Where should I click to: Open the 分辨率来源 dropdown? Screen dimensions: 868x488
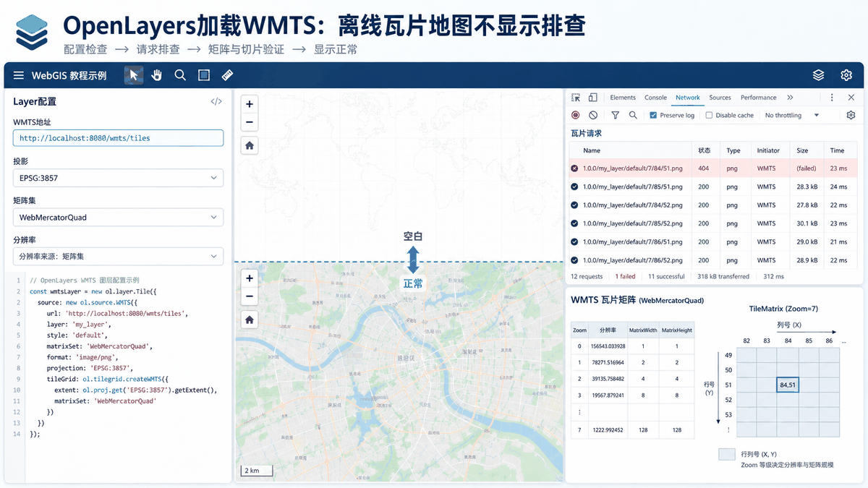pyautogui.click(x=118, y=256)
